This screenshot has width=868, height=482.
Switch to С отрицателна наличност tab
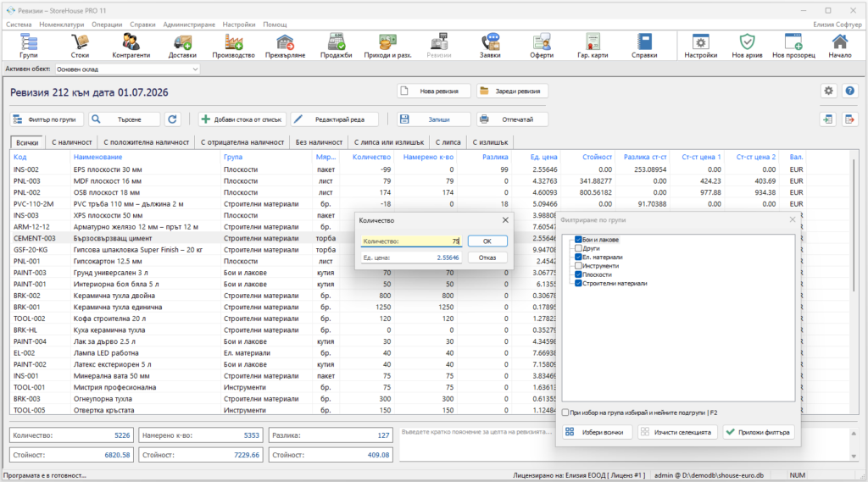coord(242,142)
